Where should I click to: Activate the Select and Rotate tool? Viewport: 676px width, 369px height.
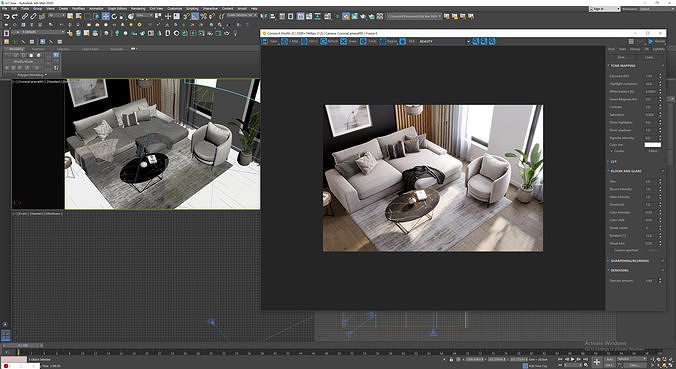click(114, 16)
